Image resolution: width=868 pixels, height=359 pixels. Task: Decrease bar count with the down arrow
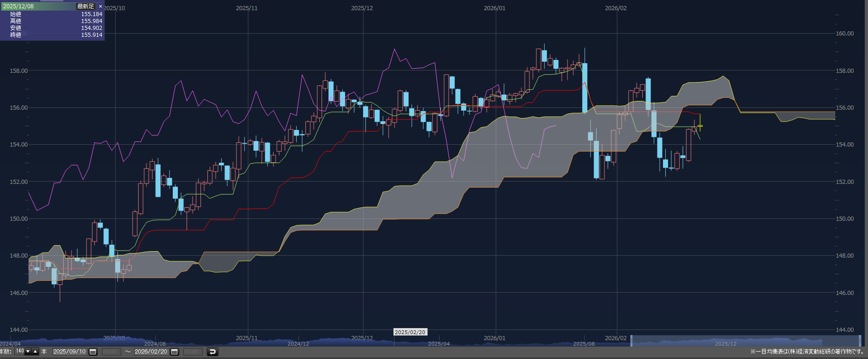click(28, 352)
